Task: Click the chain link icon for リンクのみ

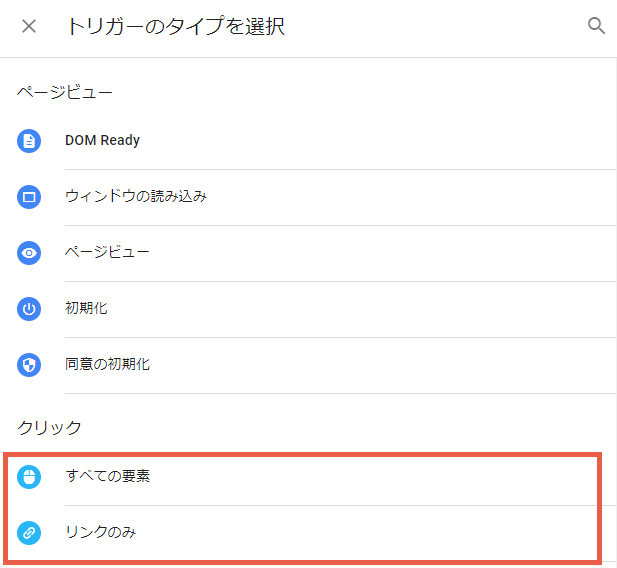Action: click(x=29, y=533)
